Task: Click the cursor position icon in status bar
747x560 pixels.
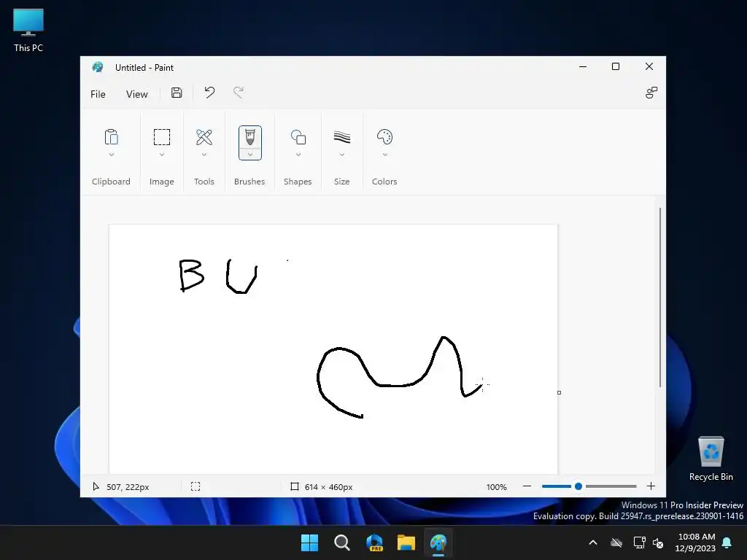Action: click(x=96, y=486)
